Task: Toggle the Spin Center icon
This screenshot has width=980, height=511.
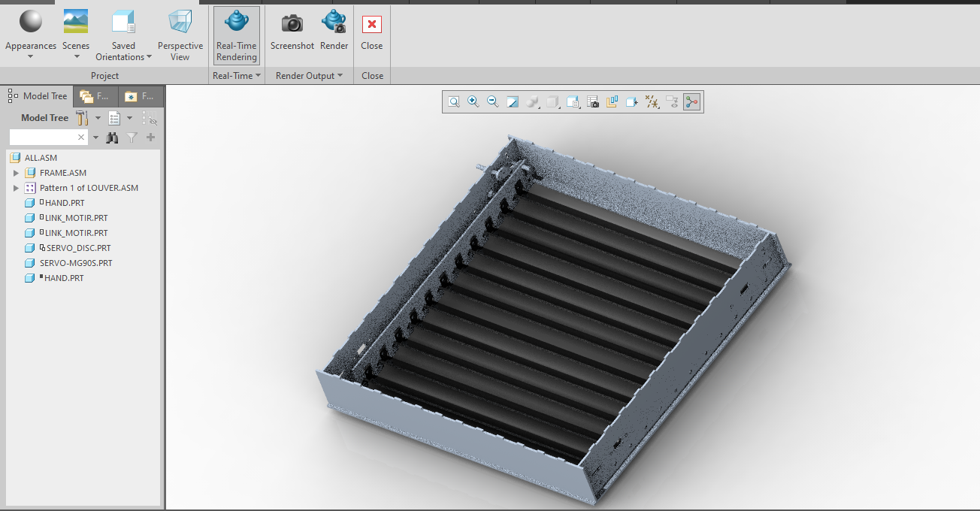Action: point(692,102)
